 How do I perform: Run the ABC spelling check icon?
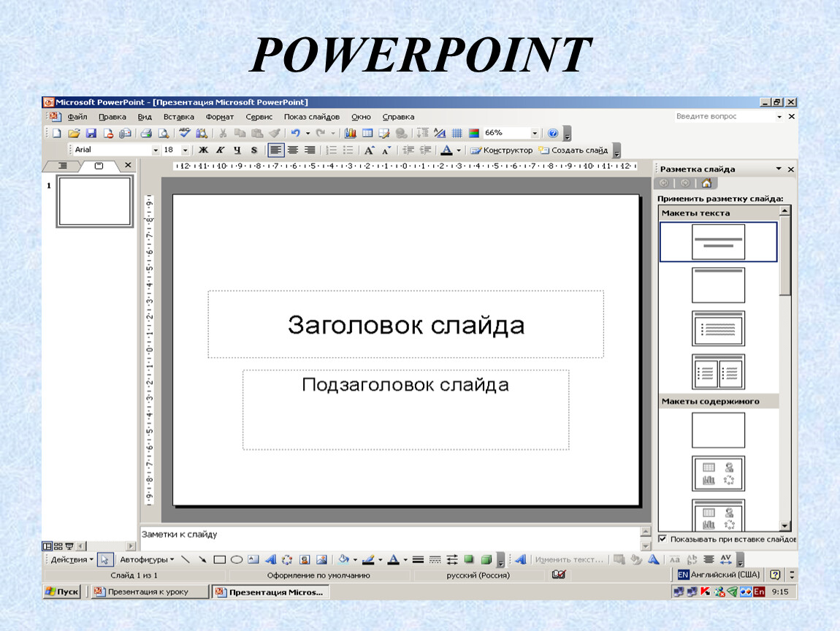pyautogui.click(x=185, y=133)
